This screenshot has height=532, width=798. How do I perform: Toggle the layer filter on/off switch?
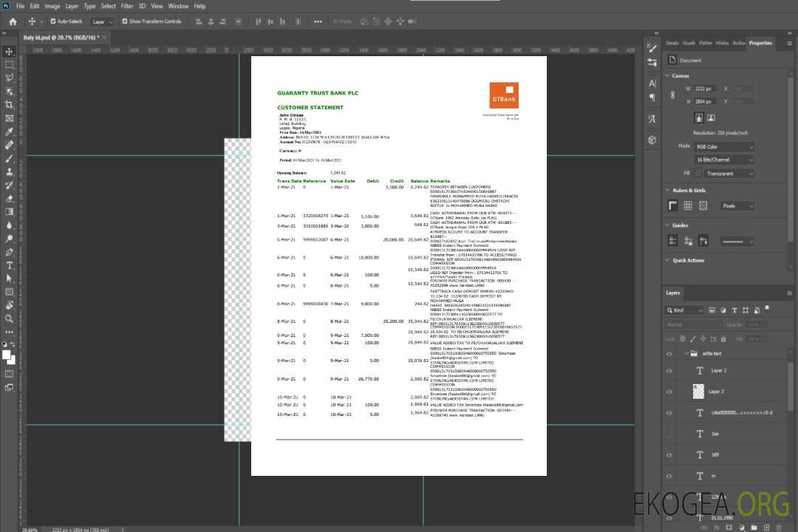point(767,309)
